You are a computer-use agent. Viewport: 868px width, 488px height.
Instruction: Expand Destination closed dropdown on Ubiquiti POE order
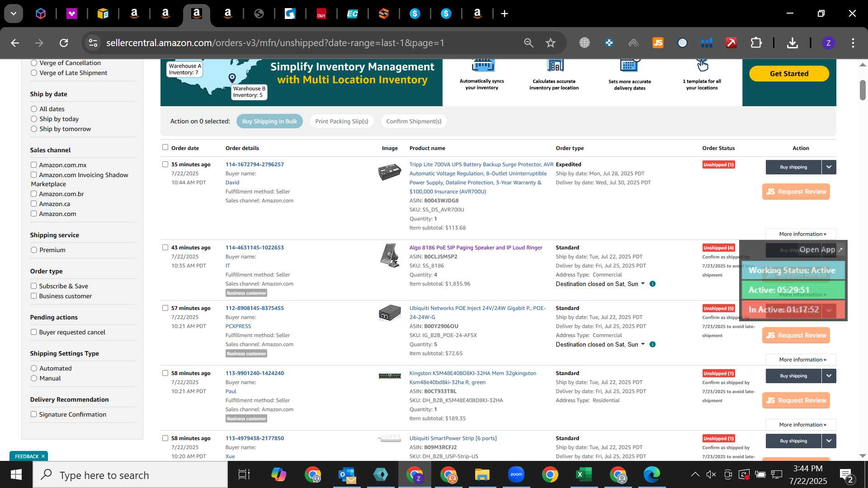pos(643,344)
